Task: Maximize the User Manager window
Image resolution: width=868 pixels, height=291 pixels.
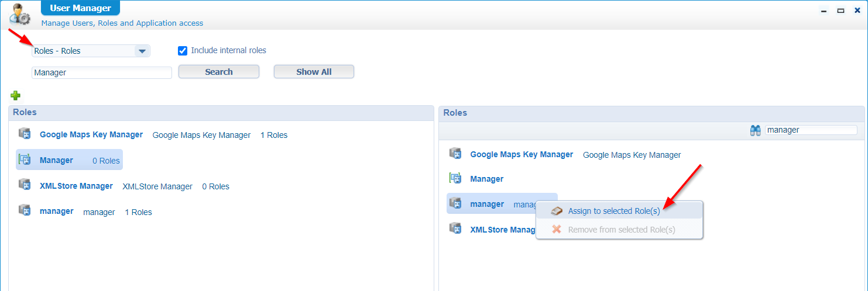Action: [x=840, y=10]
